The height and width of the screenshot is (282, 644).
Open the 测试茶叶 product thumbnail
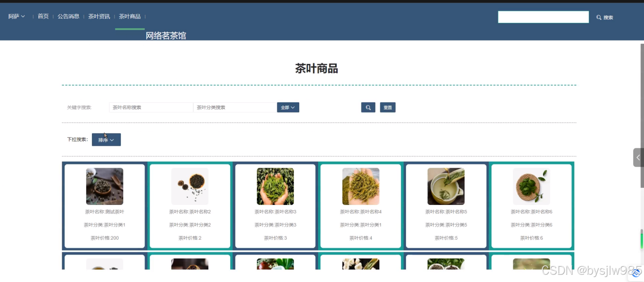click(x=105, y=186)
